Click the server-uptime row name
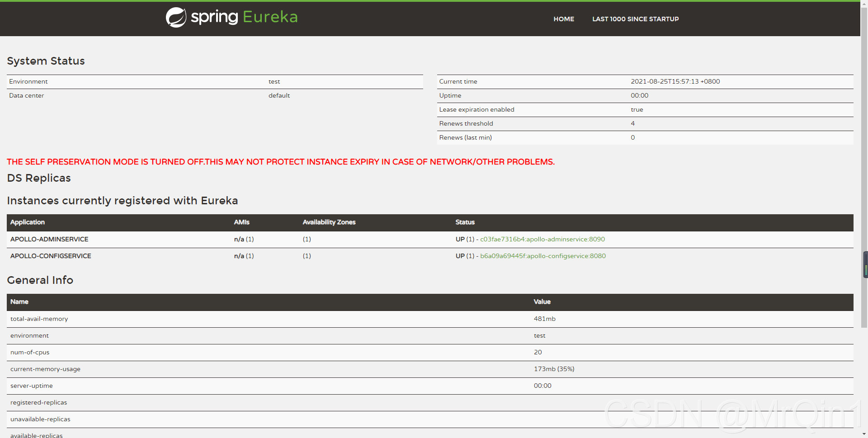This screenshot has width=868, height=438. tap(31, 386)
